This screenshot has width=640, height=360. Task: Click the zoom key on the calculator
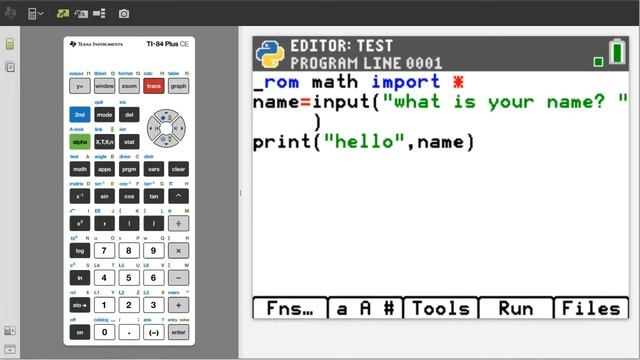(129, 86)
